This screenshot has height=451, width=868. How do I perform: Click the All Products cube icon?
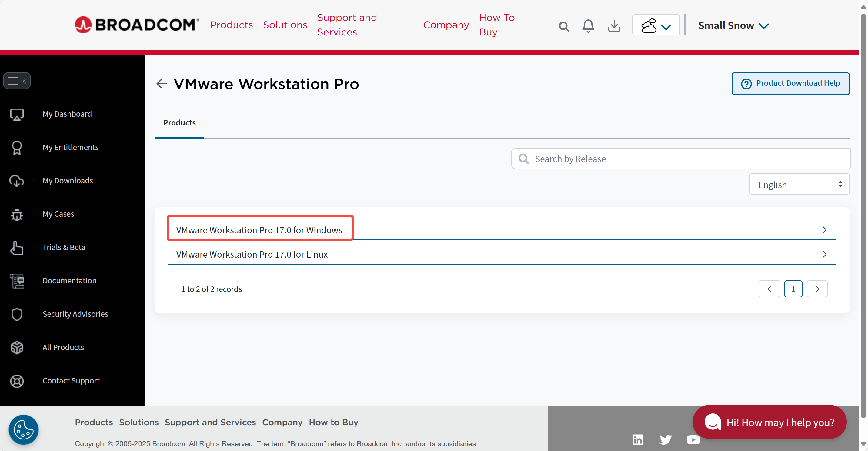(x=17, y=348)
